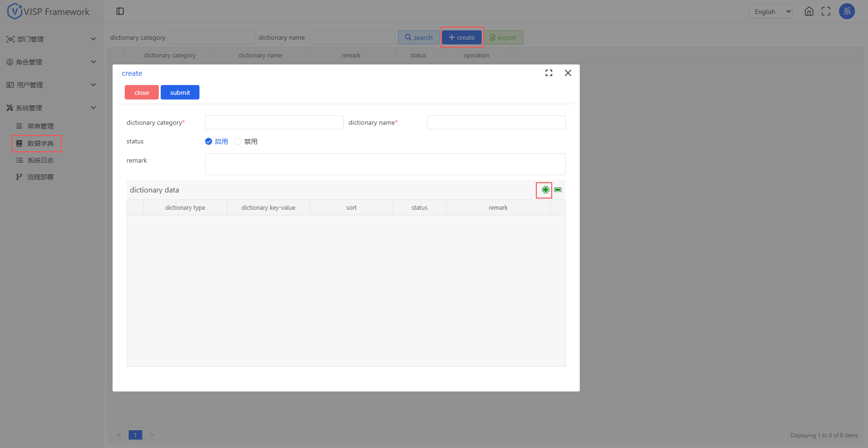The width and height of the screenshot is (868, 448).
Task: Go to home via the house icon
Action: tap(809, 12)
